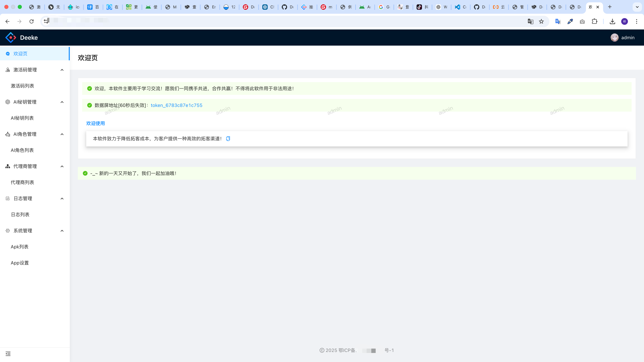Collapse the AI秘钥管理 section chevron

(62, 102)
